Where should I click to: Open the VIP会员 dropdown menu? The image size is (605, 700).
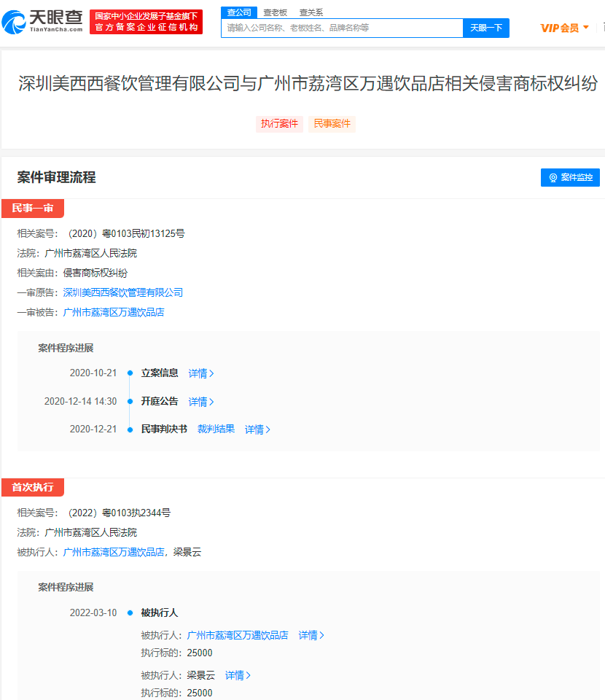(x=564, y=28)
